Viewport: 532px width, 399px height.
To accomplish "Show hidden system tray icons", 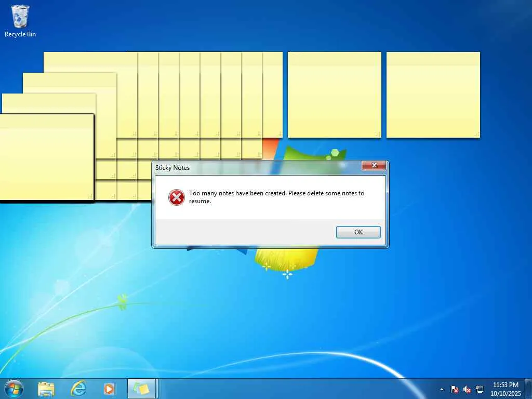I will click(442, 389).
